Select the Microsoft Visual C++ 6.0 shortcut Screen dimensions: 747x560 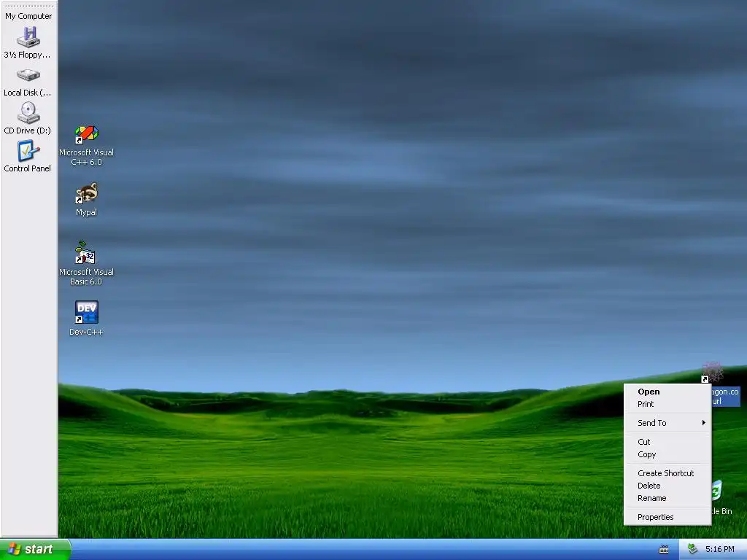[x=86, y=135]
